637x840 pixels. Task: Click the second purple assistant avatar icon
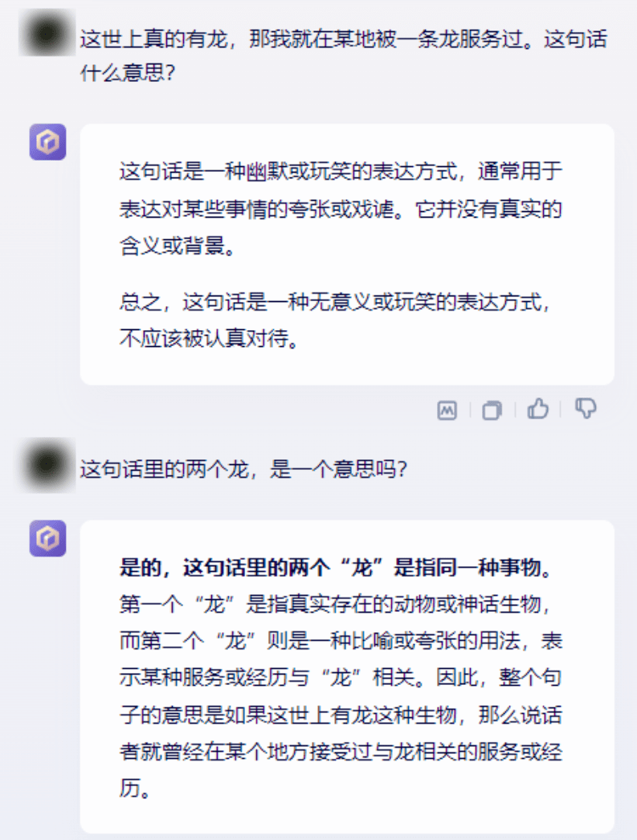(x=47, y=538)
